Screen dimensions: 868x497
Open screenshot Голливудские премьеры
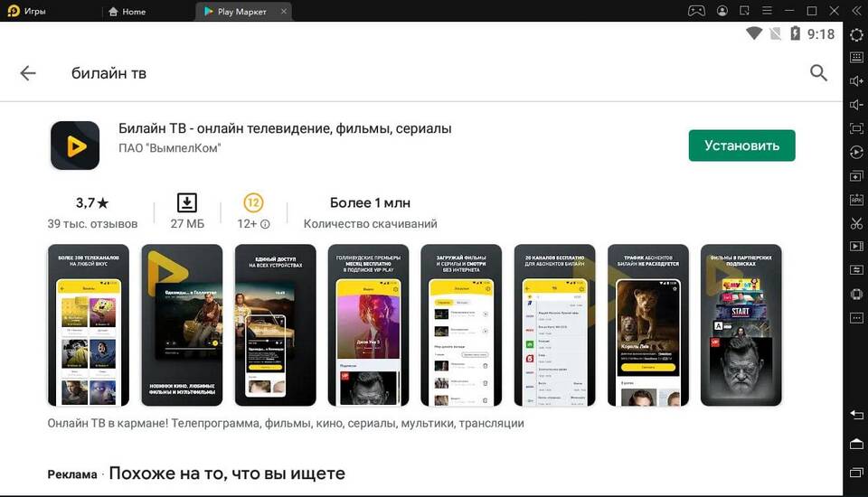click(368, 325)
